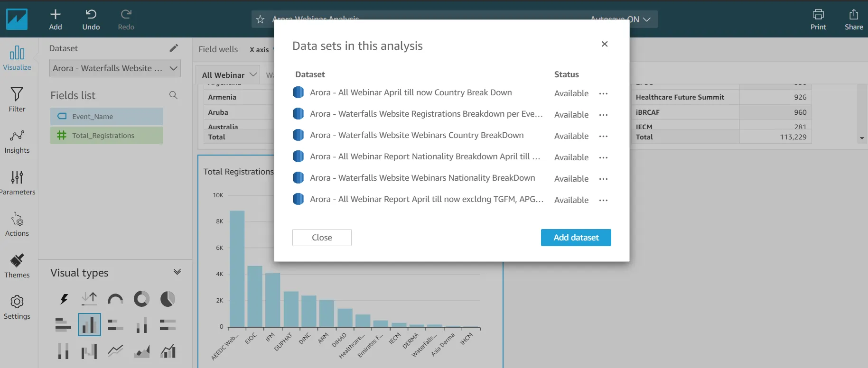Search the fields list
868x368 pixels.
click(174, 95)
